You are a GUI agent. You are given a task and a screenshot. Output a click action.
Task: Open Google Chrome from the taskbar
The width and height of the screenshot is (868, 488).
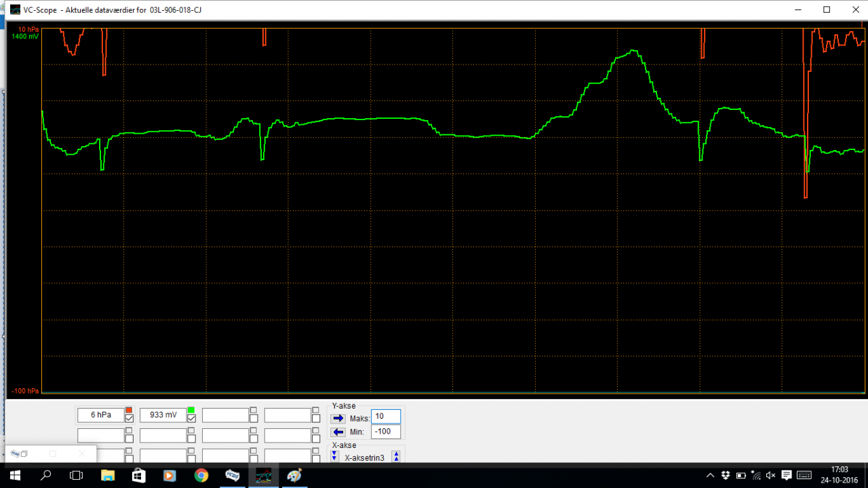[201, 475]
